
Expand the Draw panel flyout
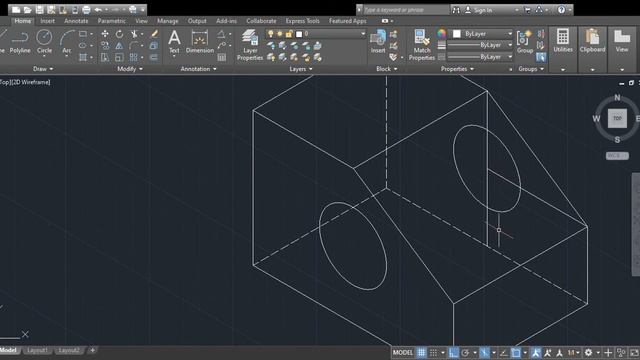[x=43, y=69]
